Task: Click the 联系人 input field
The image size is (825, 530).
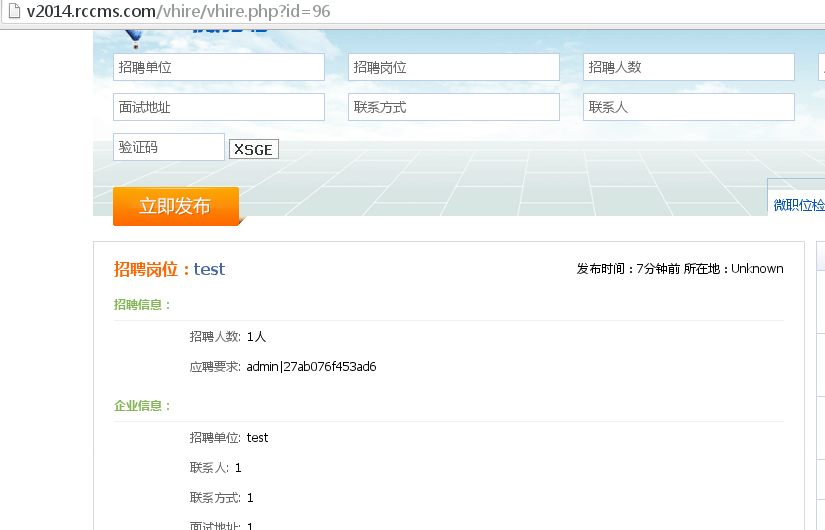Action: [x=689, y=107]
